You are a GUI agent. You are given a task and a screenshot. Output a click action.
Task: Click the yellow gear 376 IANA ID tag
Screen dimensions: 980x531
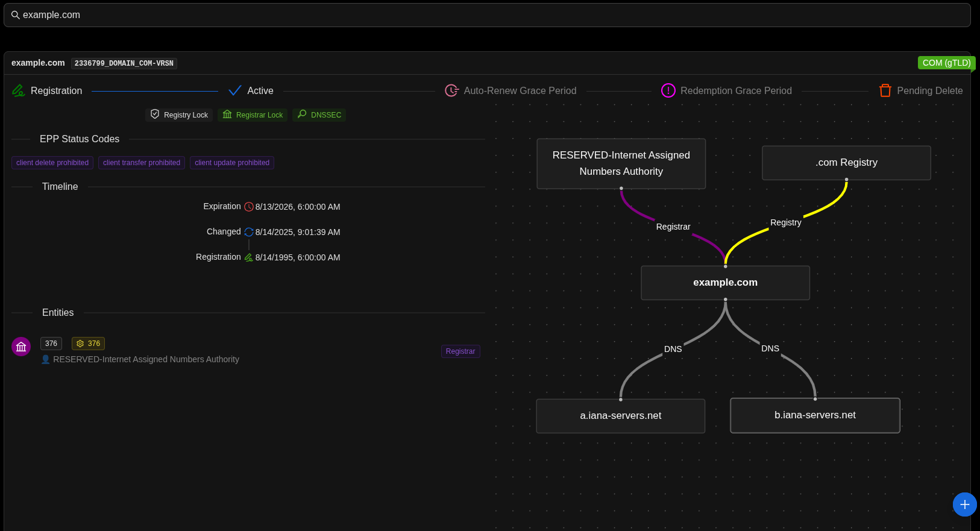click(x=88, y=344)
